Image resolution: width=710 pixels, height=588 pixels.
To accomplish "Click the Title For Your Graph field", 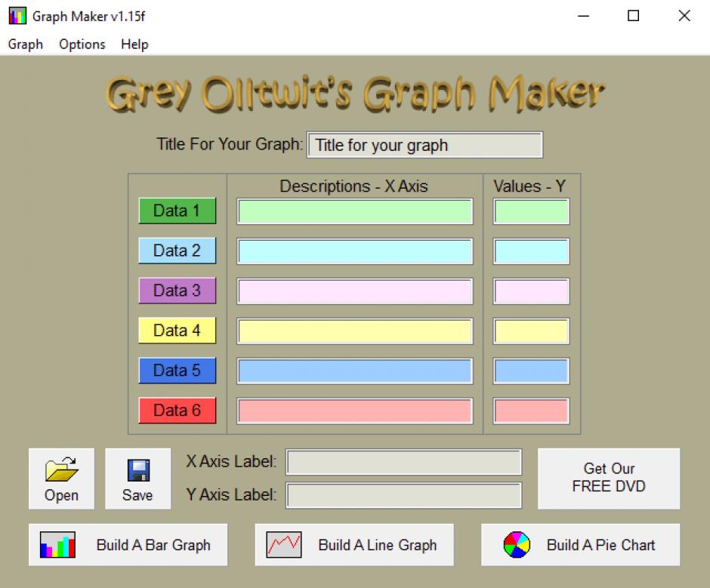I will click(424, 146).
